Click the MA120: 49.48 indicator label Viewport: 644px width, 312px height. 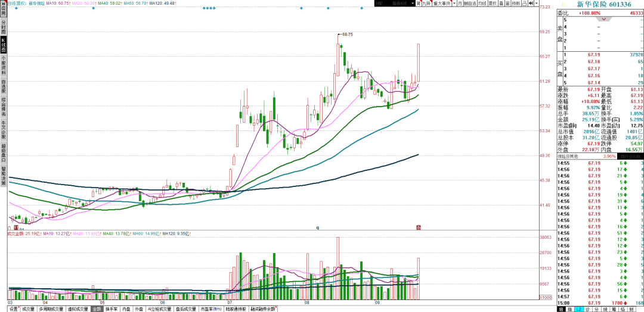point(163,4)
